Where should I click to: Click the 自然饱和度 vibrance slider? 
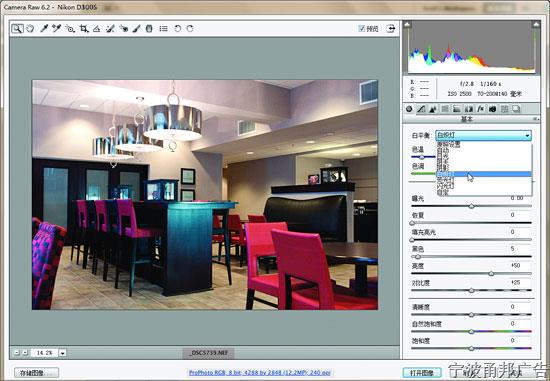tap(471, 332)
